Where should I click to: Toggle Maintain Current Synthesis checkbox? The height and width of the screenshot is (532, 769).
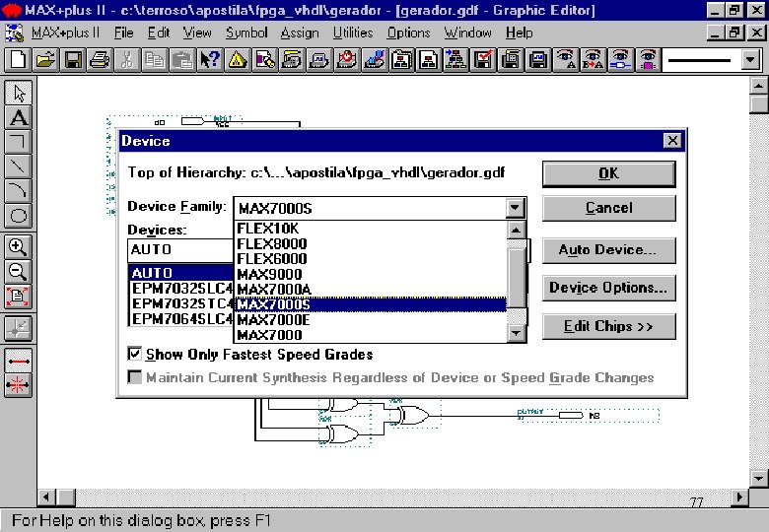[x=134, y=376]
